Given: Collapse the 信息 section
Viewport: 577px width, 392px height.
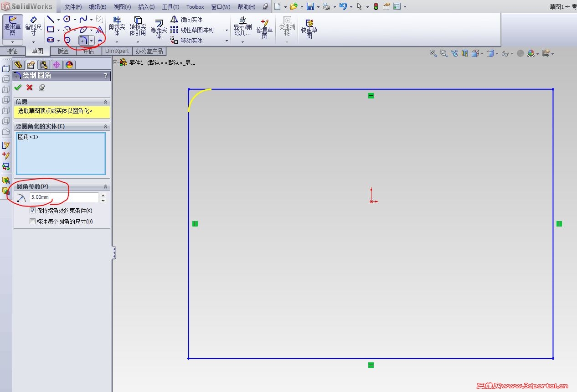Looking at the screenshot, I should [x=106, y=102].
